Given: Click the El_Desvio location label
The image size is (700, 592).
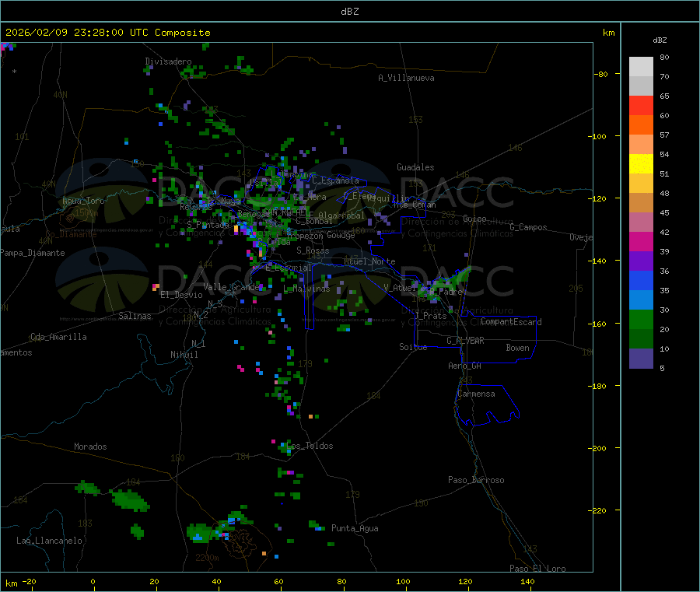Looking at the screenshot, I should click(x=181, y=295).
